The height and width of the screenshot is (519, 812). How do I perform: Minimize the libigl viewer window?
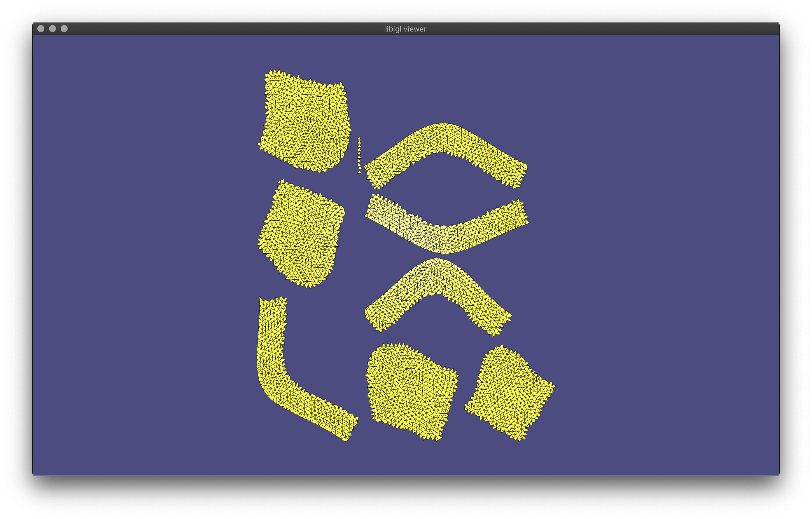(52, 29)
